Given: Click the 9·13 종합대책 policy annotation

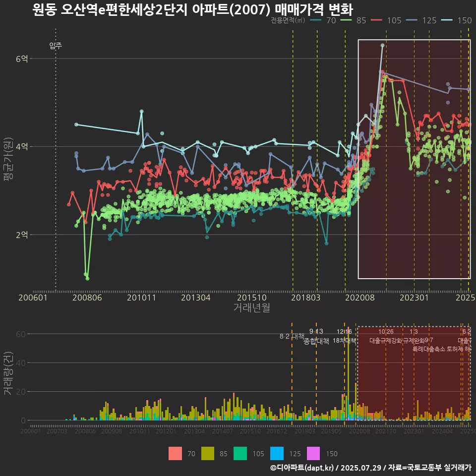Looking at the screenshot, I should 316,336.
